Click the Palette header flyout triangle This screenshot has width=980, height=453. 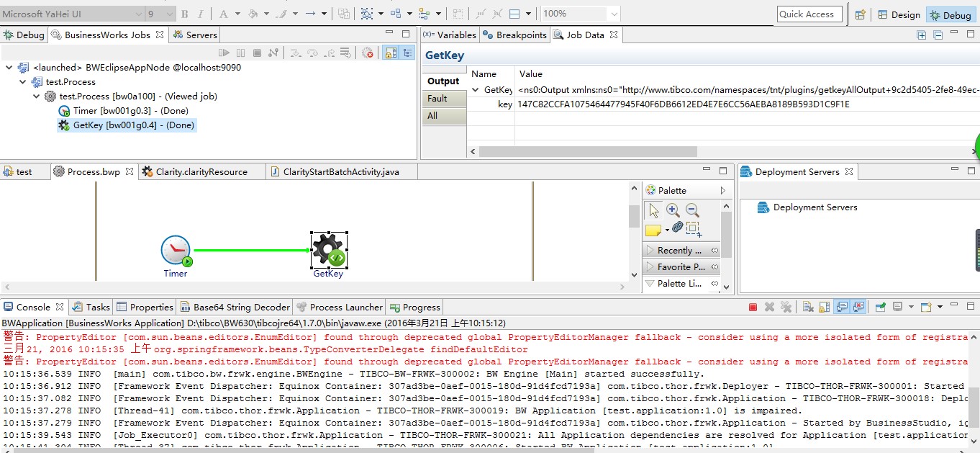point(723,191)
